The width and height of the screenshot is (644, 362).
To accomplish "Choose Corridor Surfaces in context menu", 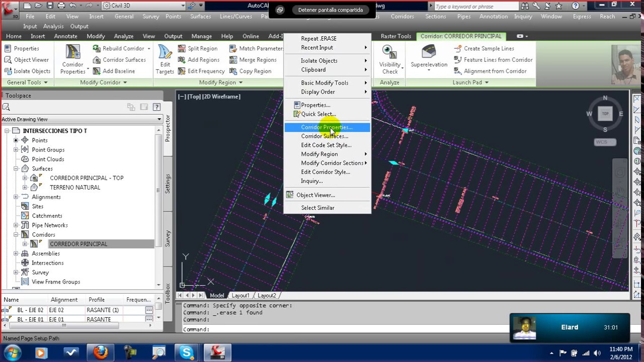I will [x=327, y=136].
